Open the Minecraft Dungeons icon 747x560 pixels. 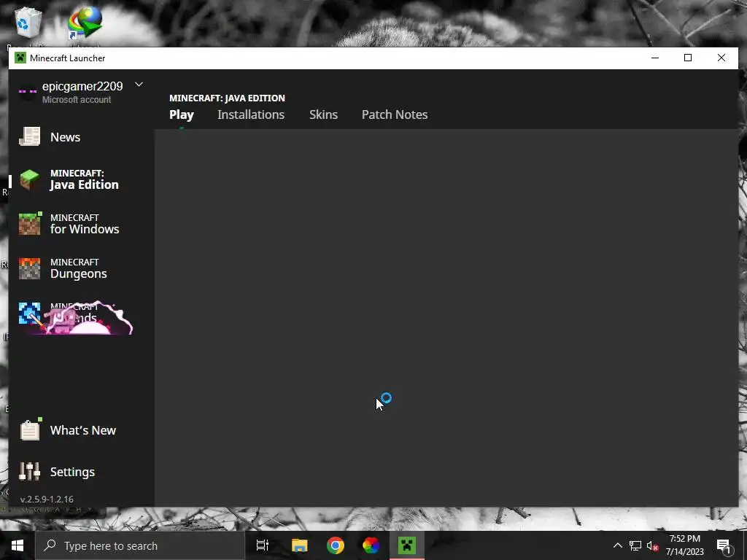tap(29, 268)
